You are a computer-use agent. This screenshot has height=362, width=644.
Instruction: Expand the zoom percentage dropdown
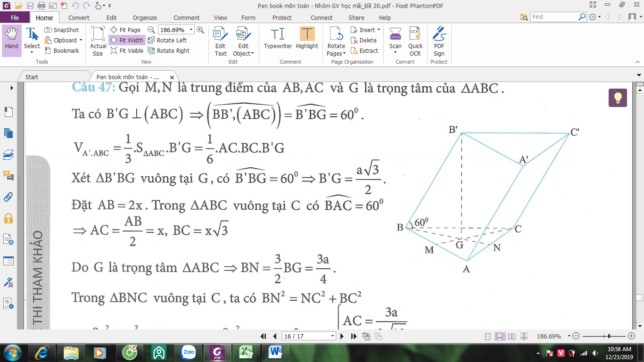point(191,30)
